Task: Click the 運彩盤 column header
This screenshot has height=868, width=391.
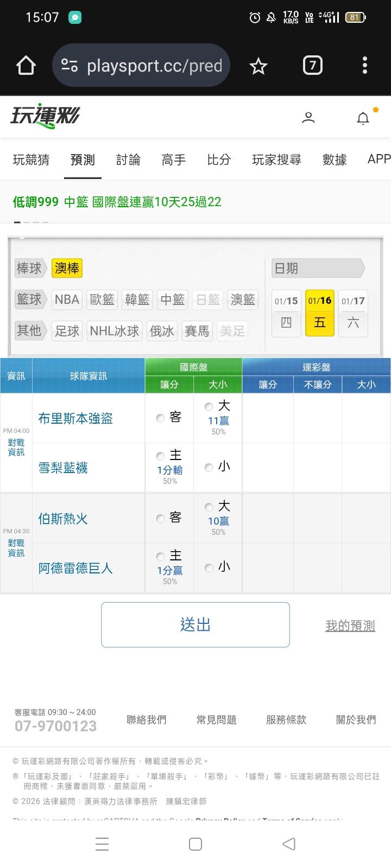Action: (317, 367)
